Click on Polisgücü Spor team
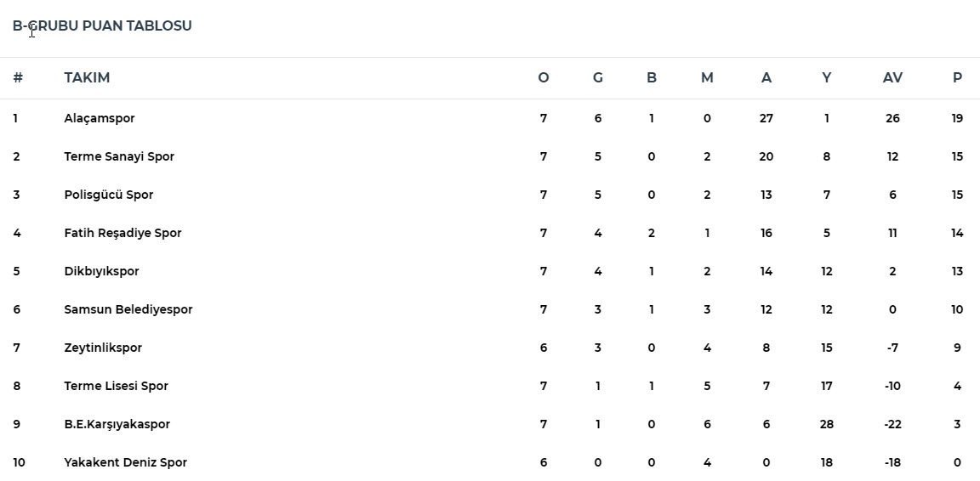The image size is (980, 481). [x=109, y=195]
